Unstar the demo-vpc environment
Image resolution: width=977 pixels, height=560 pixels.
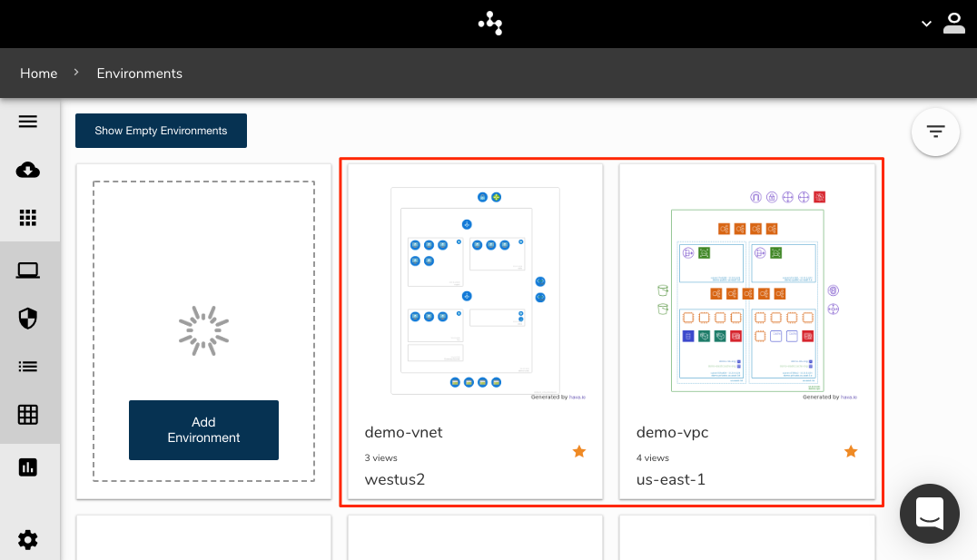(851, 451)
